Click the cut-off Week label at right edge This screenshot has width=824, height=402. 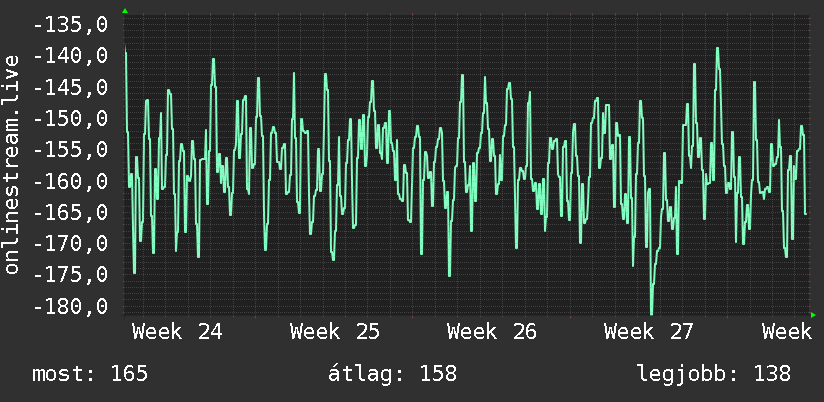click(x=787, y=332)
